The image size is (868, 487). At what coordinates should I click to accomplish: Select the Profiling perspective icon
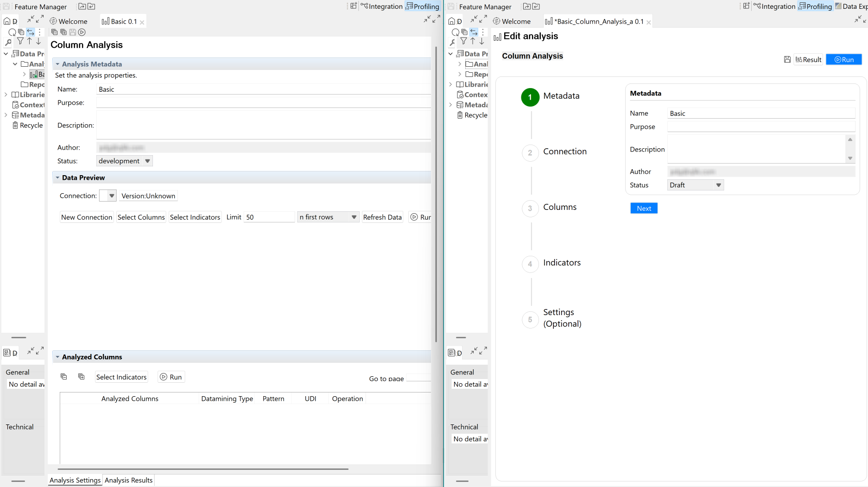tap(423, 6)
